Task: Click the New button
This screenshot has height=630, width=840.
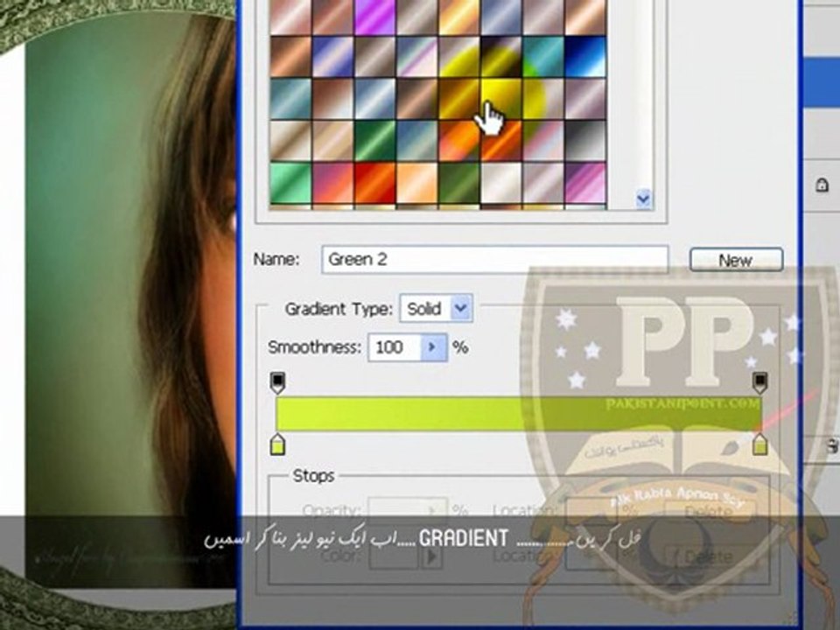Action: (736, 261)
